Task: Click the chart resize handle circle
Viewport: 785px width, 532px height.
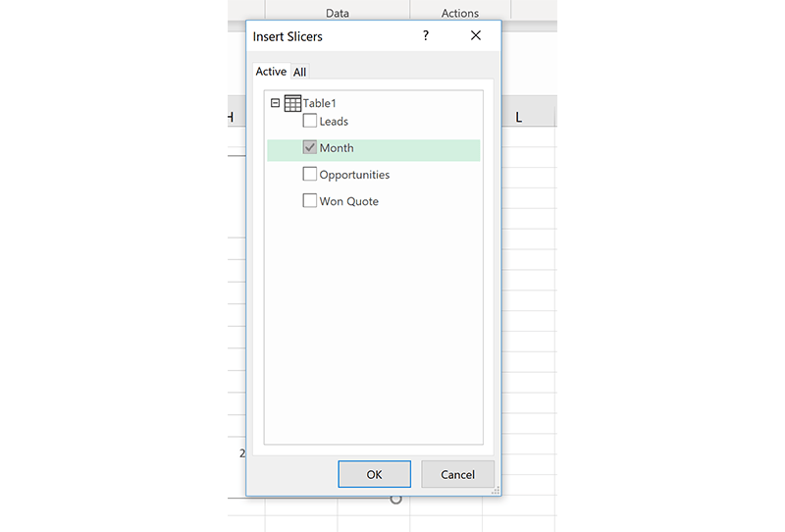Action: tap(396, 499)
